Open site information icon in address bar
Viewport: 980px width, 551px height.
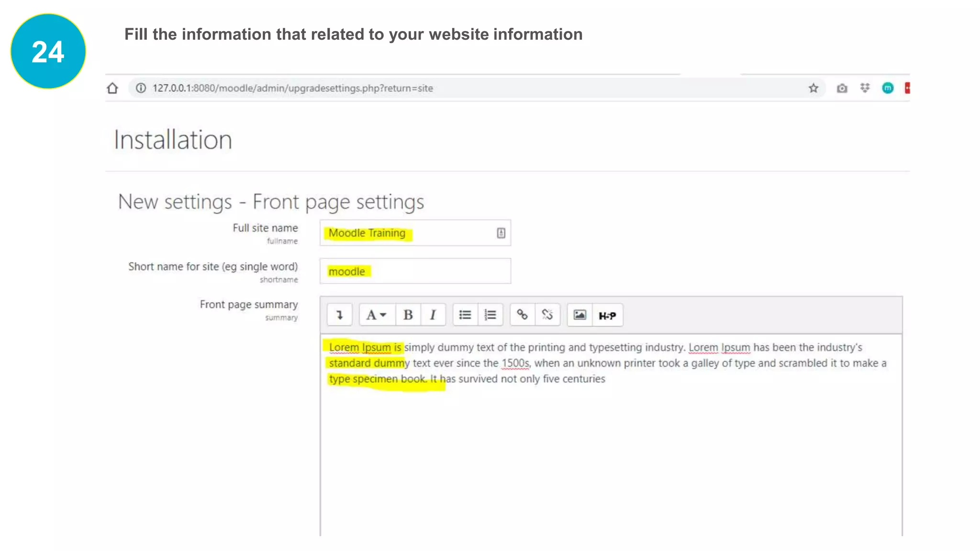141,88
